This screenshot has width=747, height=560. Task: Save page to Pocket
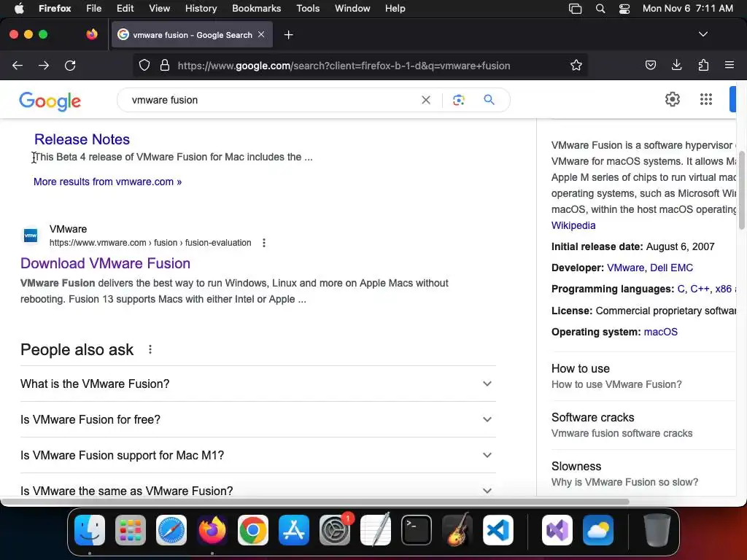[650, 65]
